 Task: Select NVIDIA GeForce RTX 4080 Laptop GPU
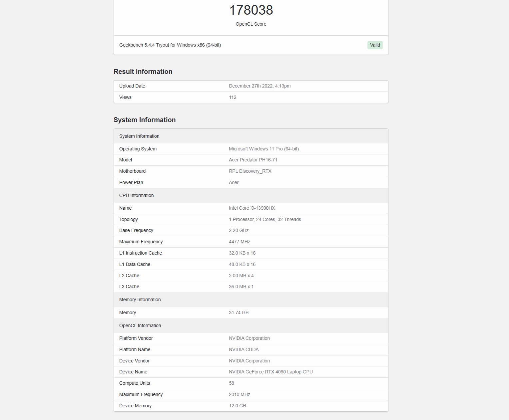[x=271, y=372]
